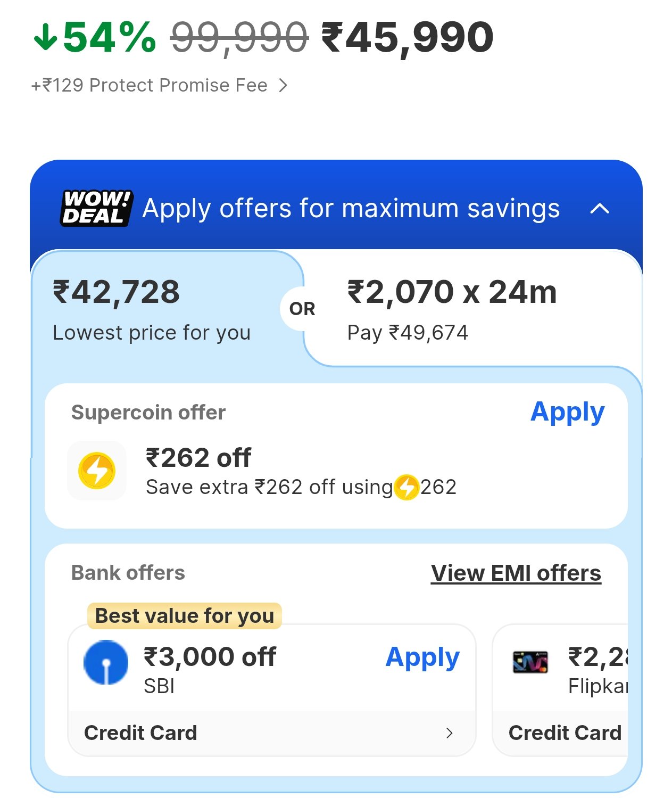Screen dimensions: 672x798
Task: Select the ₹2,070 x 24m EMI tab
Action: point(452,309)
